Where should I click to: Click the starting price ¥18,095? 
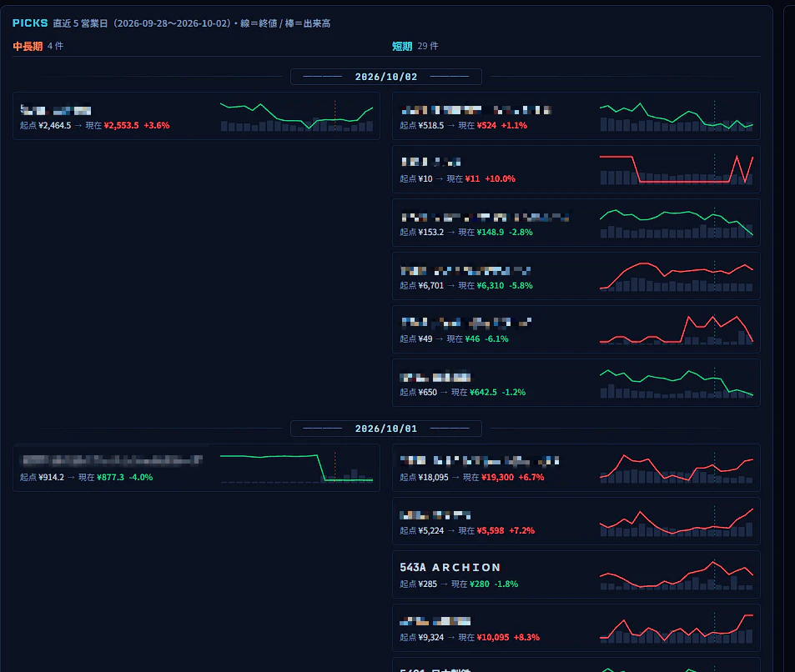click(x=434, y=477)
